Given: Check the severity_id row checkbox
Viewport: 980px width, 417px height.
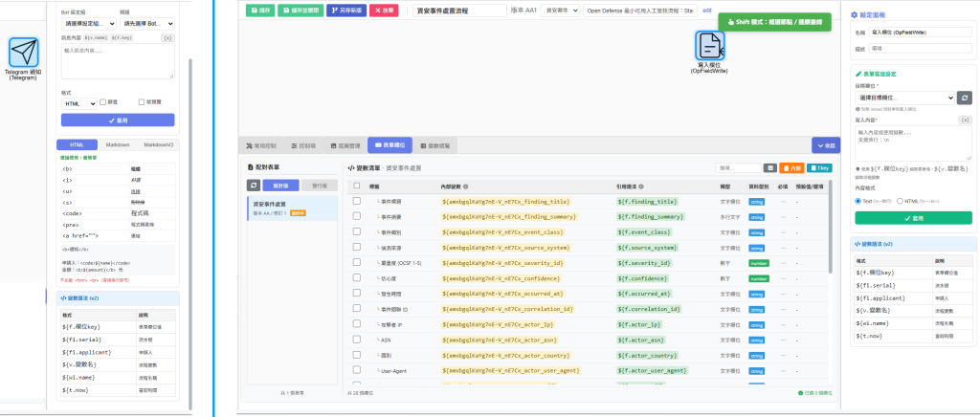Looking at the screenshot, I should (x=356, y=262).
